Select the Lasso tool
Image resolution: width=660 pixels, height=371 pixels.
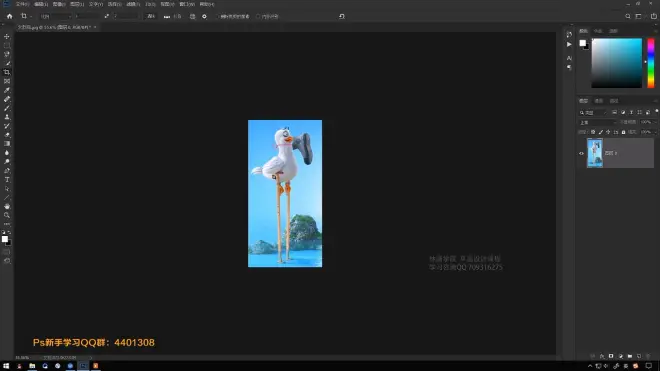click(x=7, y=54)
